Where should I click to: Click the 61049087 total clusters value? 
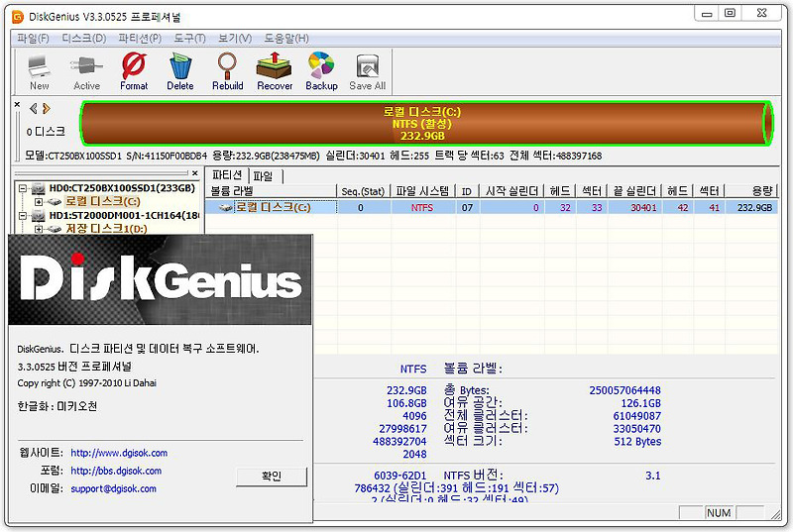coord(636,416)
